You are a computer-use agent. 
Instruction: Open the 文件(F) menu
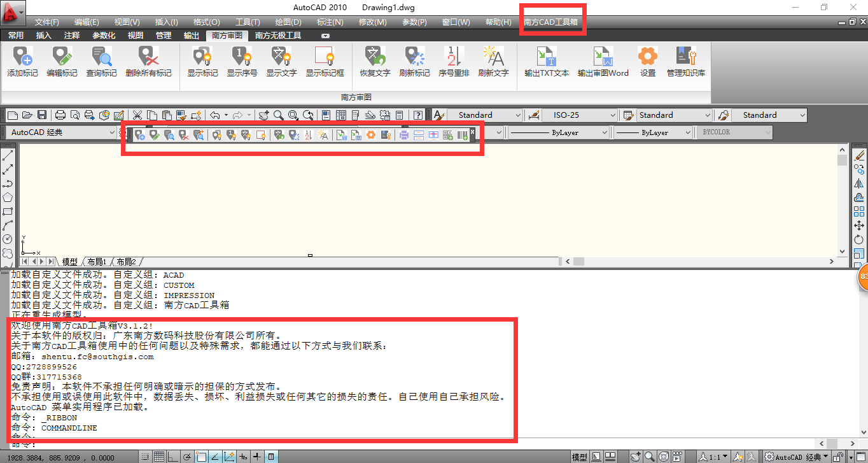click(x=46, y=22)
